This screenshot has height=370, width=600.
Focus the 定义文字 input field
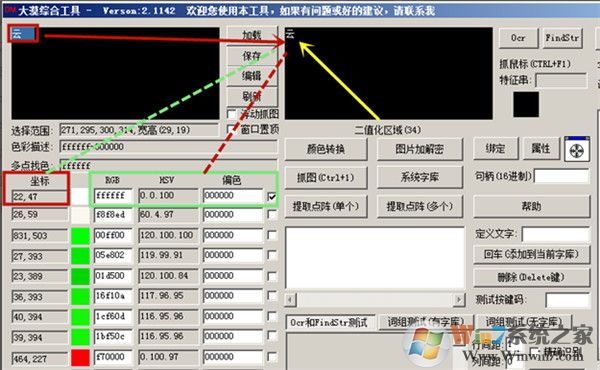tap(556, 234)
